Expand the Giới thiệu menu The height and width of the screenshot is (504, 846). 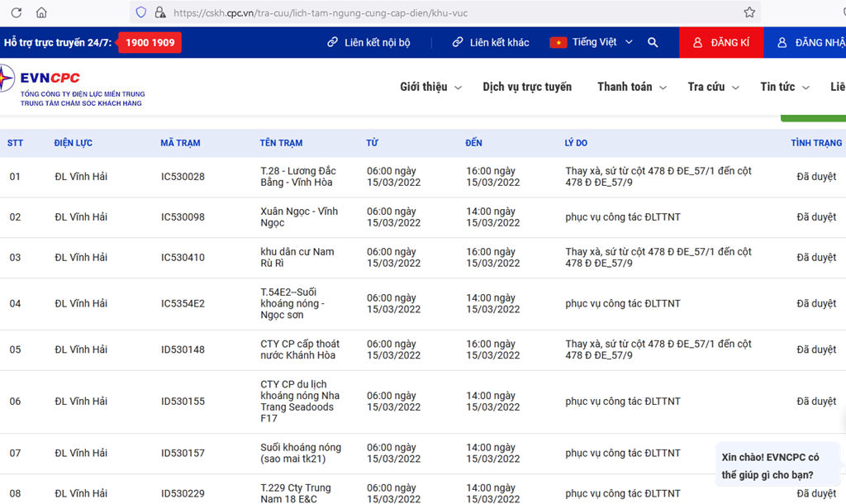430,87
